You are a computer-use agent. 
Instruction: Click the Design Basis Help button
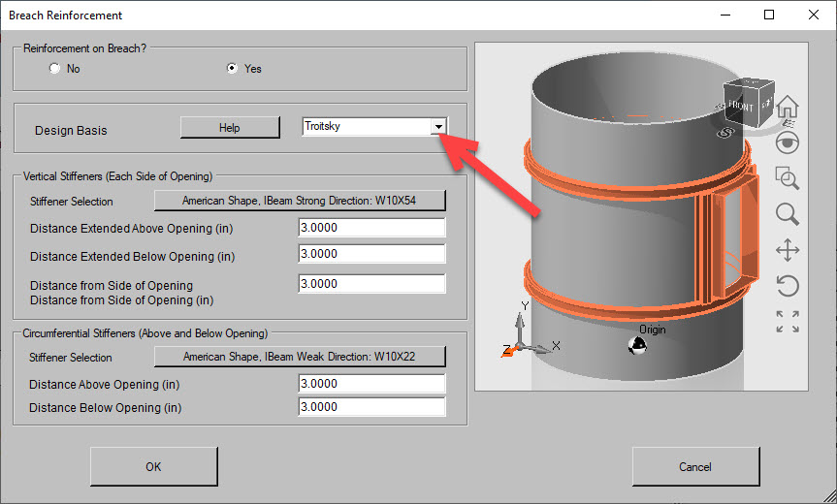tap(229, 127)
